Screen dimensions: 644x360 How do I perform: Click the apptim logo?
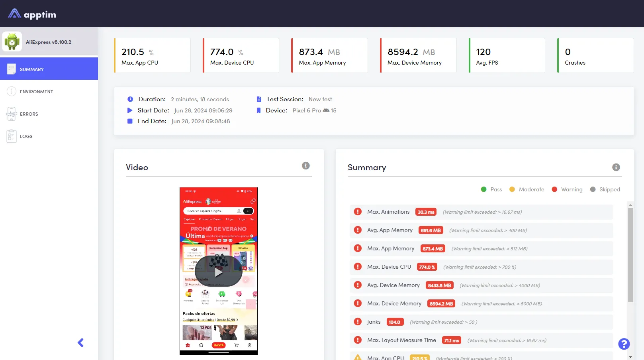(x=32, y=14)
